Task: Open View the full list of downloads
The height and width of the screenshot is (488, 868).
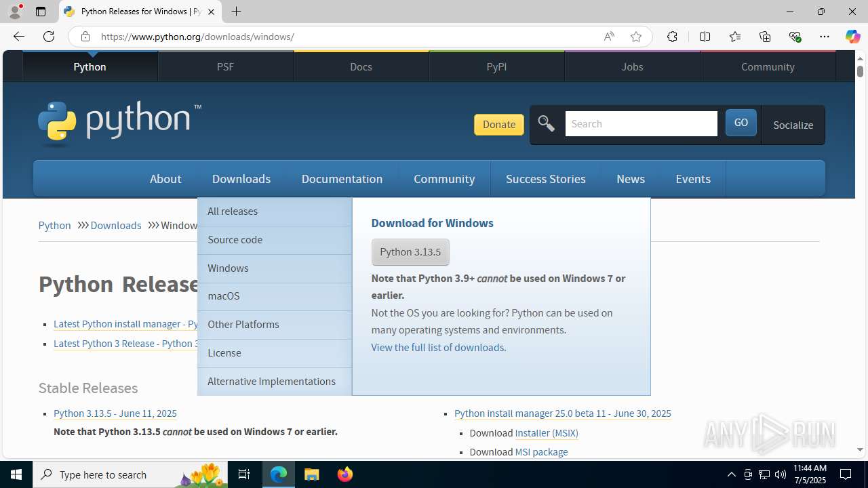Action: (437, 348)
